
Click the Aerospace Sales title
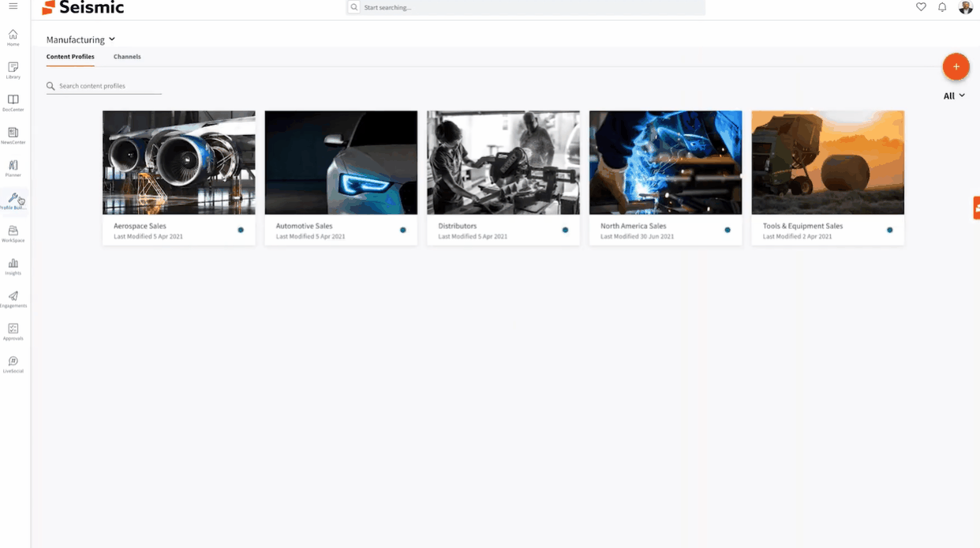point(140,226)
